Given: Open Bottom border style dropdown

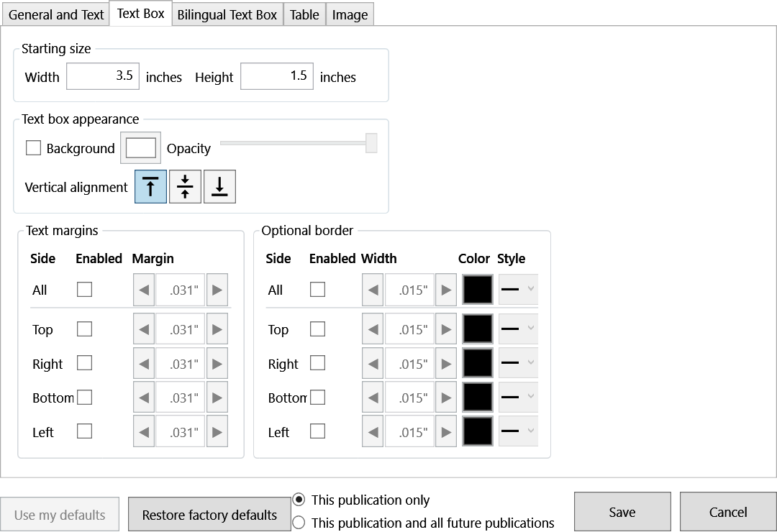Looking at the screenshot, I should [x=518, y=398].
